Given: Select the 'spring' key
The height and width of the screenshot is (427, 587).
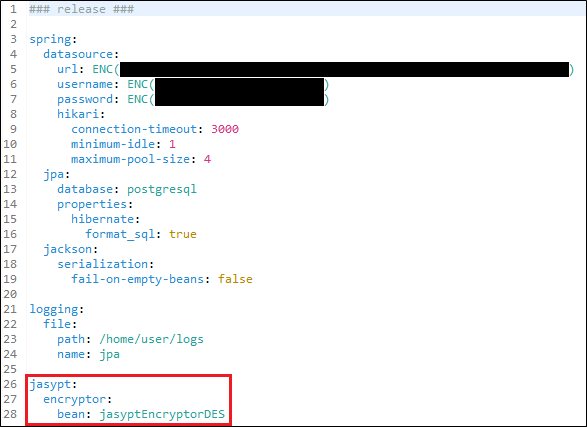Looking at the screenshot, I should (x=50, y=40).
